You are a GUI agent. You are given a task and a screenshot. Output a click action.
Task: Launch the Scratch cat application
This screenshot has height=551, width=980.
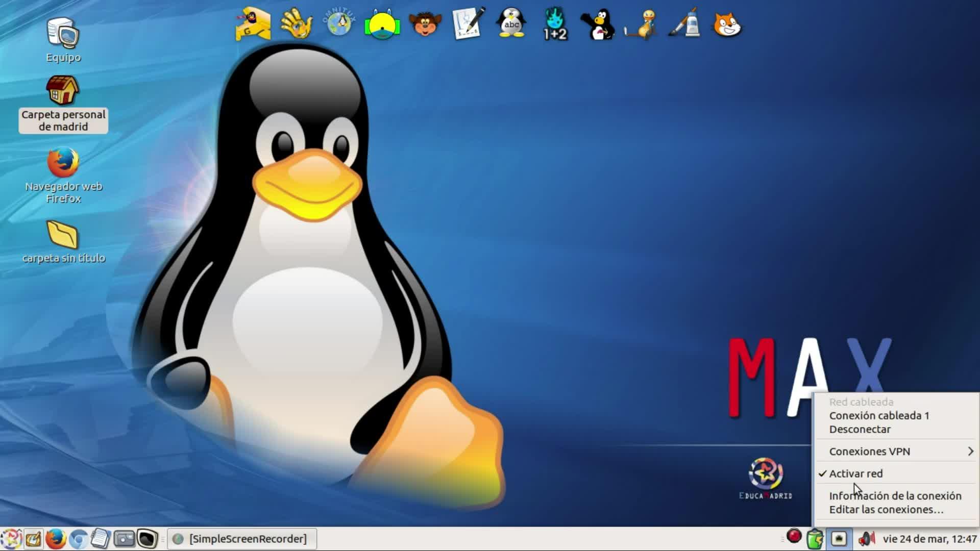(727, 24)
